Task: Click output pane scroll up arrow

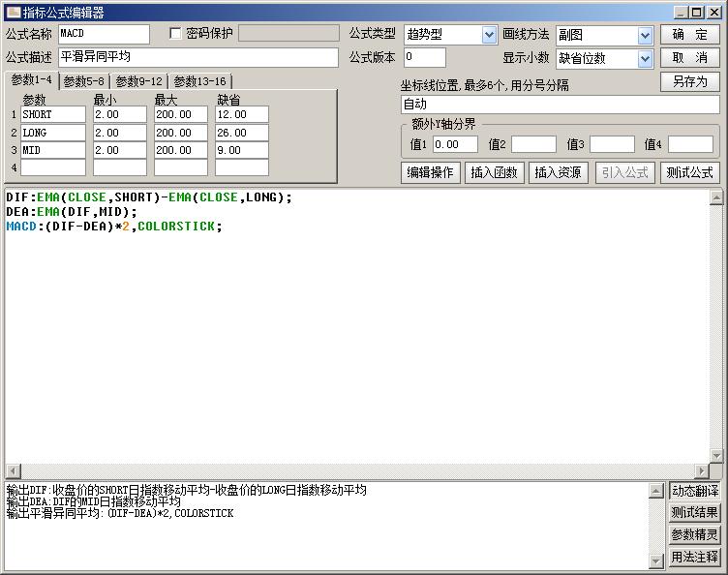Action: (655, 491)
